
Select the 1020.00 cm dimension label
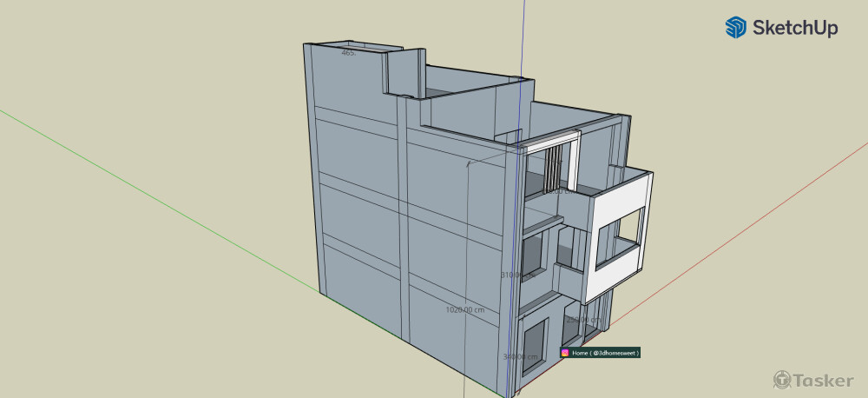tap(464, 309)
